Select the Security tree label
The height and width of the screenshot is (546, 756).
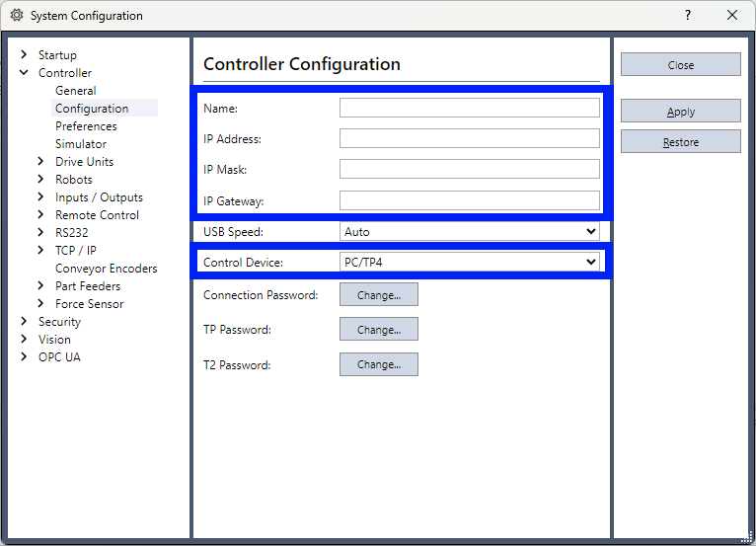pyautogui.click(x=59, y=322)
